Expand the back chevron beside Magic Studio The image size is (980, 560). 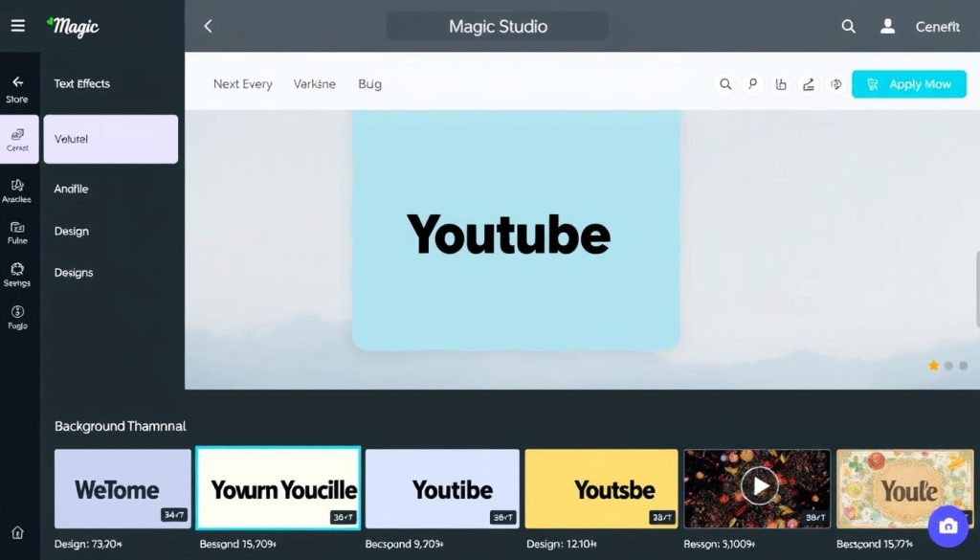tap(209, 26)
